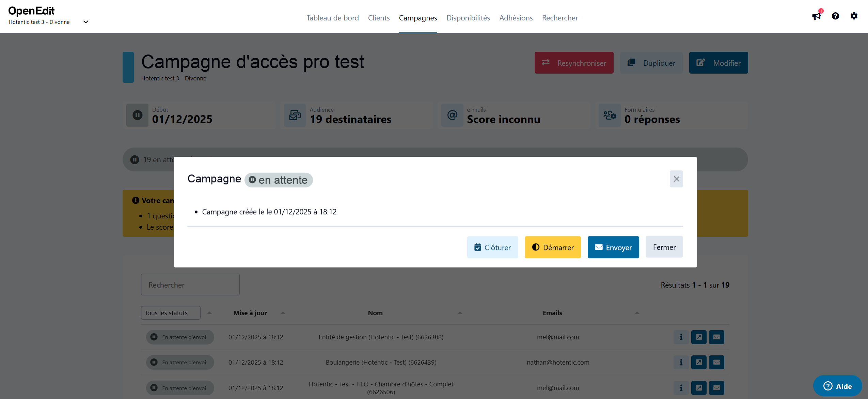Close the Campagne dialog with X
The width and height of the screenshot is (868, 399).
coord(676,179)
